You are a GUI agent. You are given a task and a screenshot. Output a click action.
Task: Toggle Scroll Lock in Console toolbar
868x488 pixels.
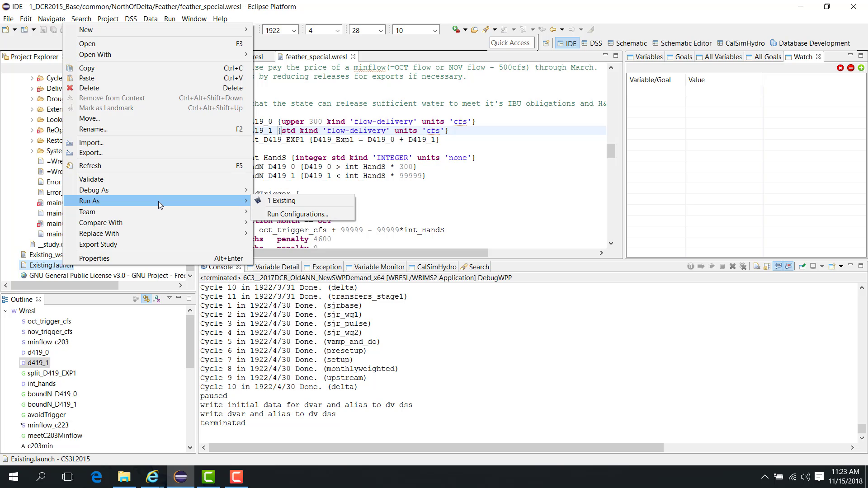(767, 267)
